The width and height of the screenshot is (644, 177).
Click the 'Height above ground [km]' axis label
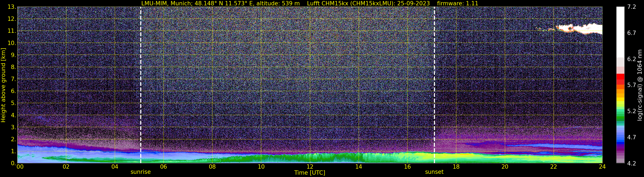pyautogui.click(x=3, y=85)
